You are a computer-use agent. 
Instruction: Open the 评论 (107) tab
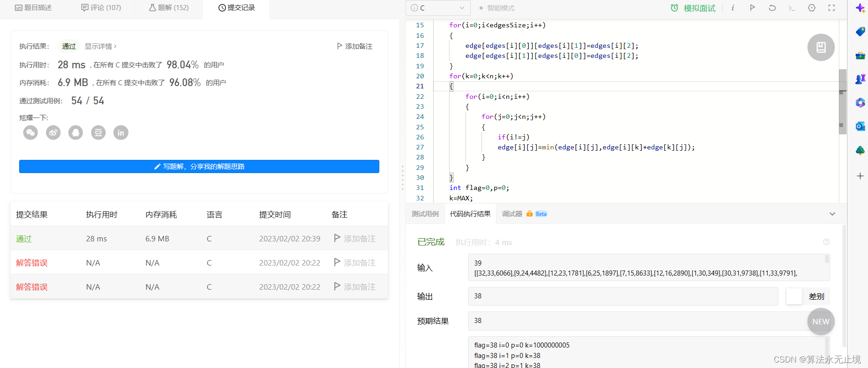(x=101, y=8)
